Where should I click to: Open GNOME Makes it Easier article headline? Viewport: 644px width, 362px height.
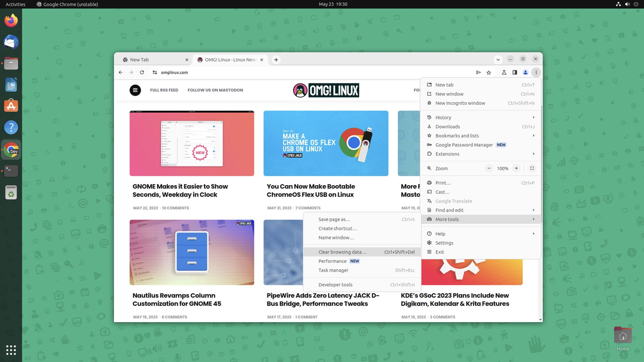coord(180,190)
